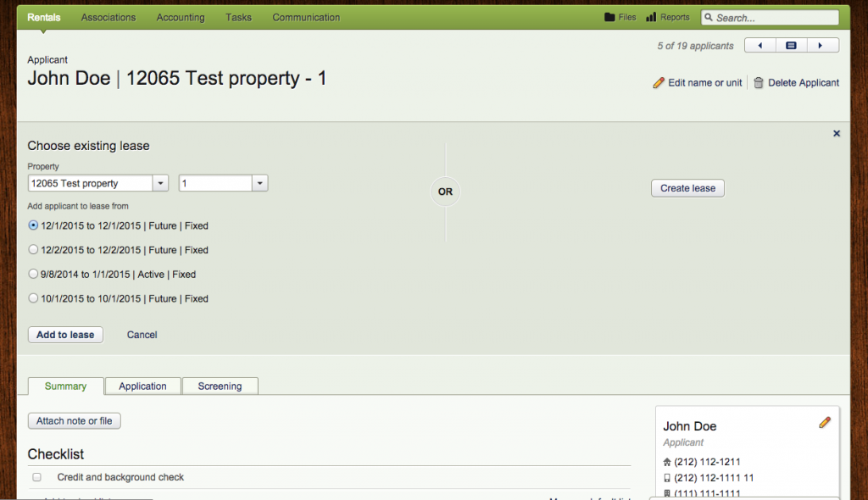Switch to the Application tab
This screenshot has height=500, width=868.
point(142,386)
